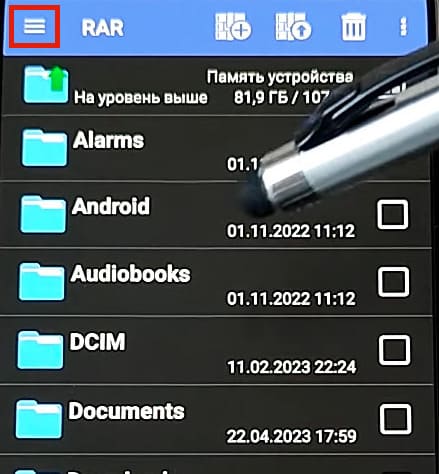Tap the RAR app title
The image size is (439, 474).
103,27
